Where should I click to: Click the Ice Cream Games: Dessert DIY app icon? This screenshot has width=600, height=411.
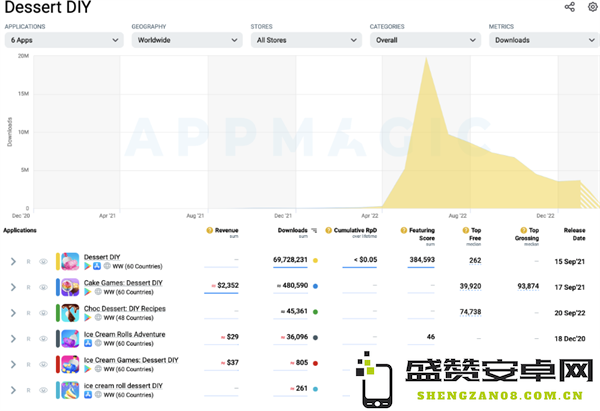pyautogui.click(x=70, y=364)
